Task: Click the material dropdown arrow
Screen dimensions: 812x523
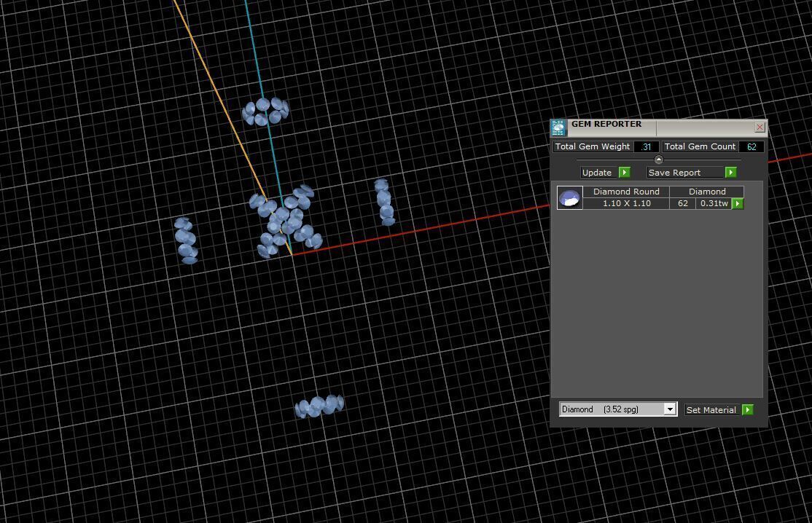Action: [x=670, y=409]
